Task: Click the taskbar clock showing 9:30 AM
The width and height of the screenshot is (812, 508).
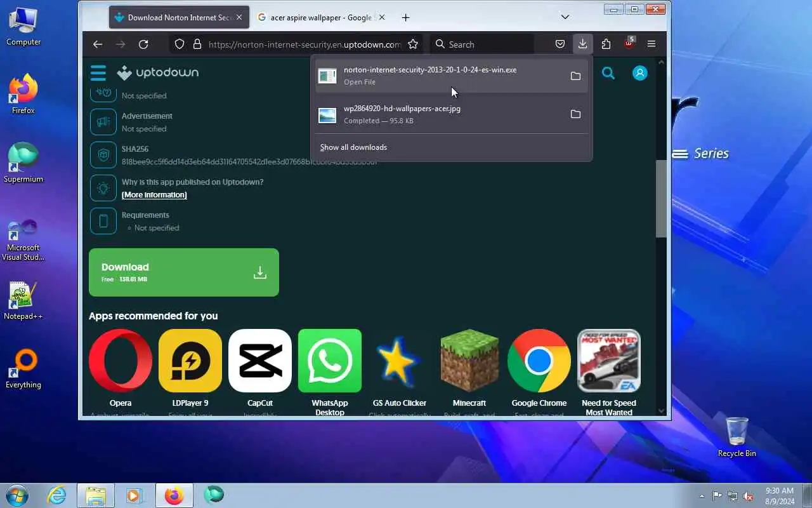Action: point(780,495)
